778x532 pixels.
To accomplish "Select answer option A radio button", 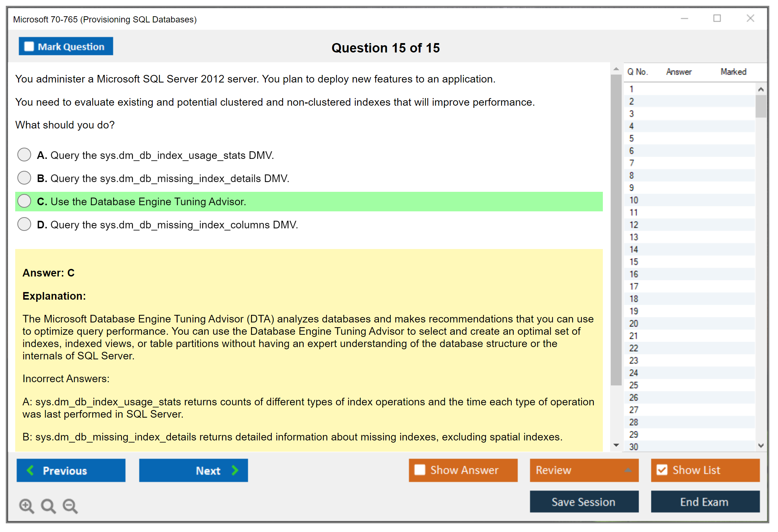I will (24, 155).
